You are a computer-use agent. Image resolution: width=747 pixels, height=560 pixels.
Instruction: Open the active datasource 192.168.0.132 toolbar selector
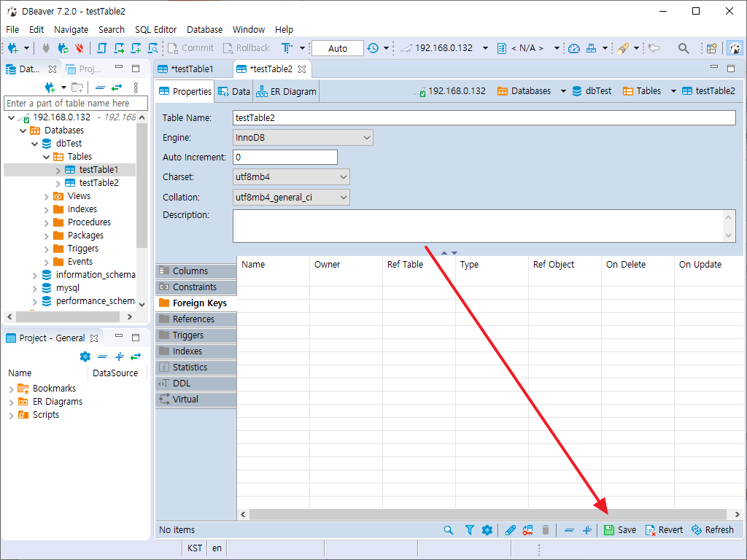click(444, 48)
